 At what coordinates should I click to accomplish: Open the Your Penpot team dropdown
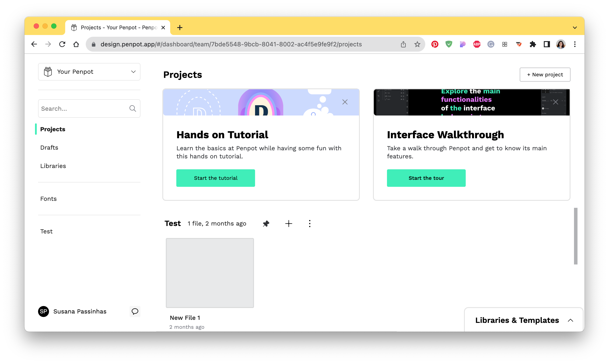(x=89, y=72)
